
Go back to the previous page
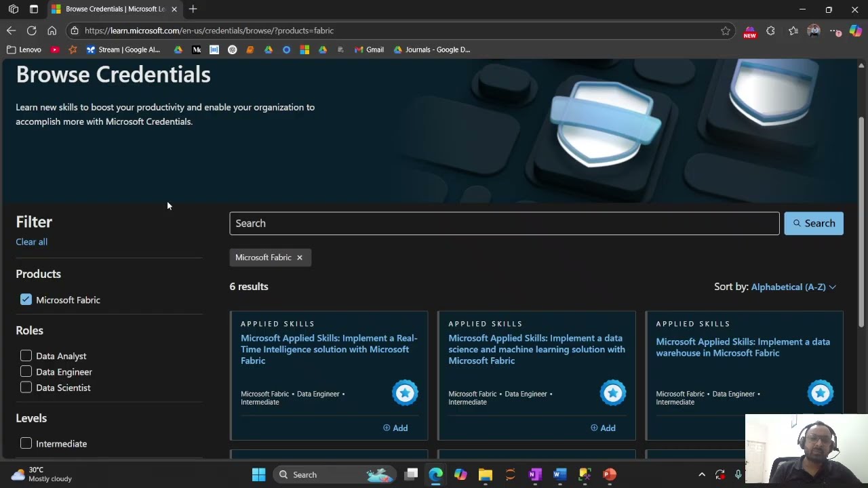click(11, 30)
